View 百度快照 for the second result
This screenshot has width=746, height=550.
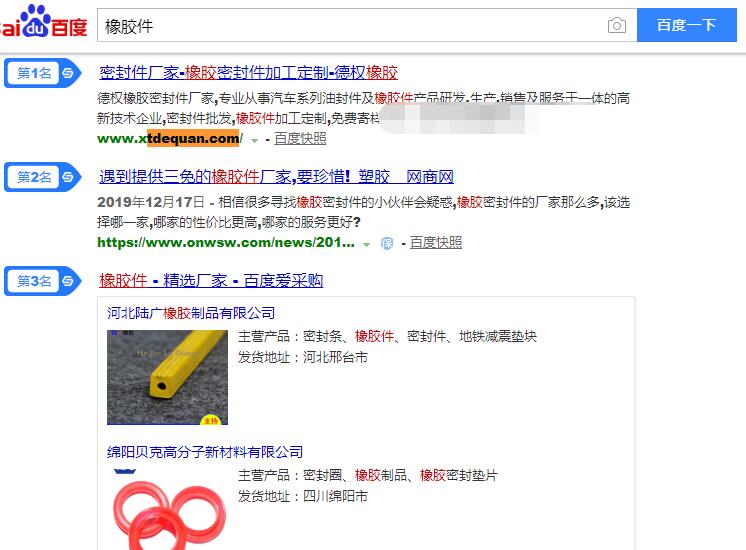click(436, 243)
